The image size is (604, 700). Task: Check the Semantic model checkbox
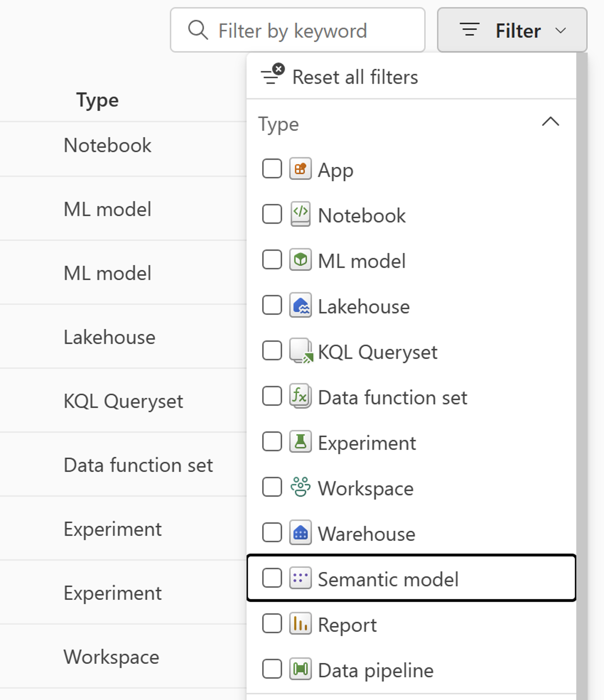tap(272, 578)
